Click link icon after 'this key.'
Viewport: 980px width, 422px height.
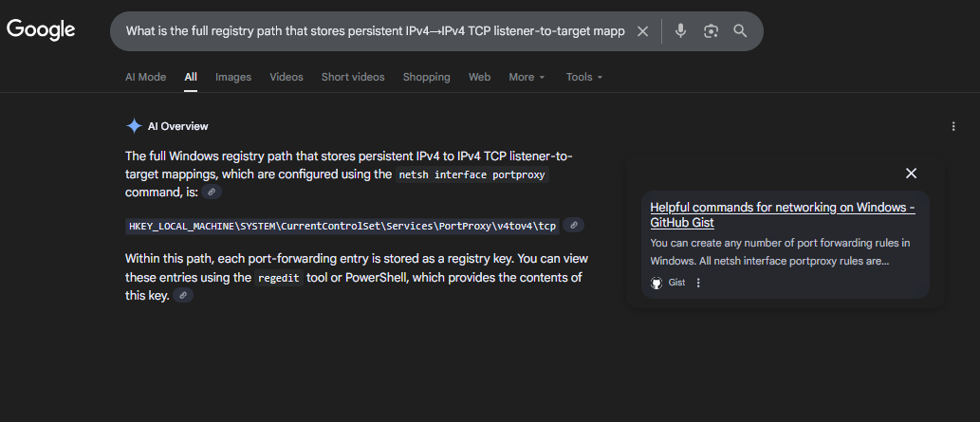point(183,296)
